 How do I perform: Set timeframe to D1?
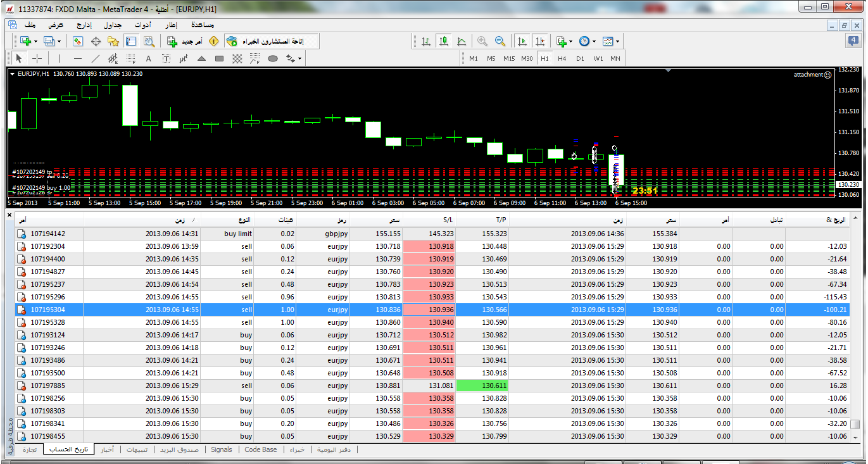(580, 59)
